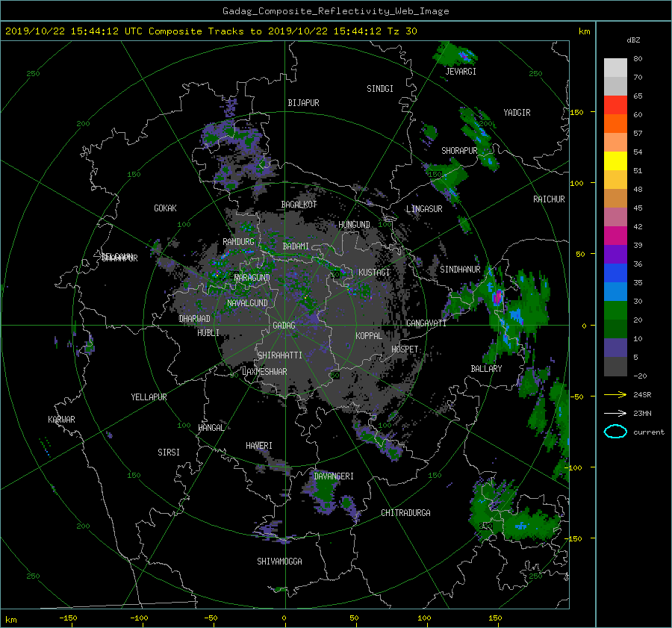
Task: Click the Gadag_Composite_Reflectivity_Web_Image title
Action: (x=335, y=11)
